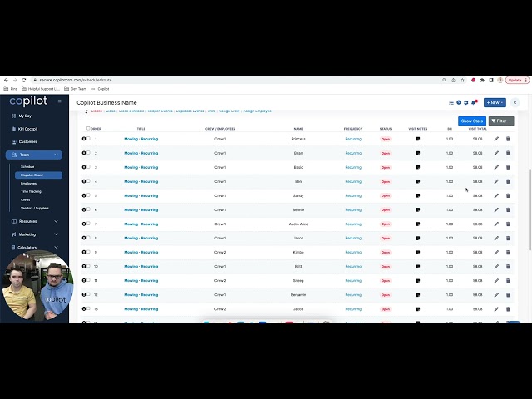Open Crews under Team

pos(26,199)
